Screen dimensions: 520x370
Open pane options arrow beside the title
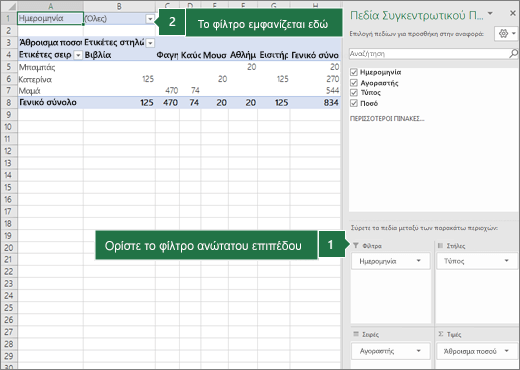click(x=490, y=13)
